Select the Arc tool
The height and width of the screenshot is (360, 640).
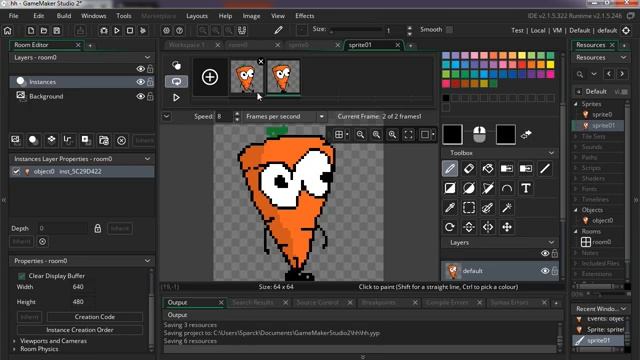(507, 188)
